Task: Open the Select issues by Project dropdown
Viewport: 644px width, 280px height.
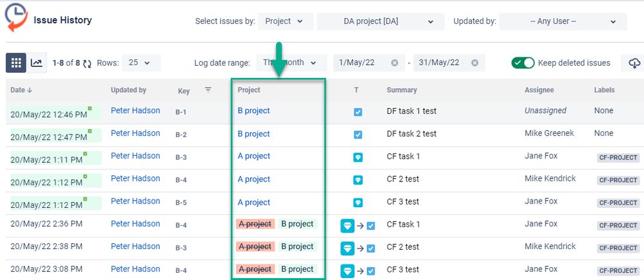Action: (286, 21)
